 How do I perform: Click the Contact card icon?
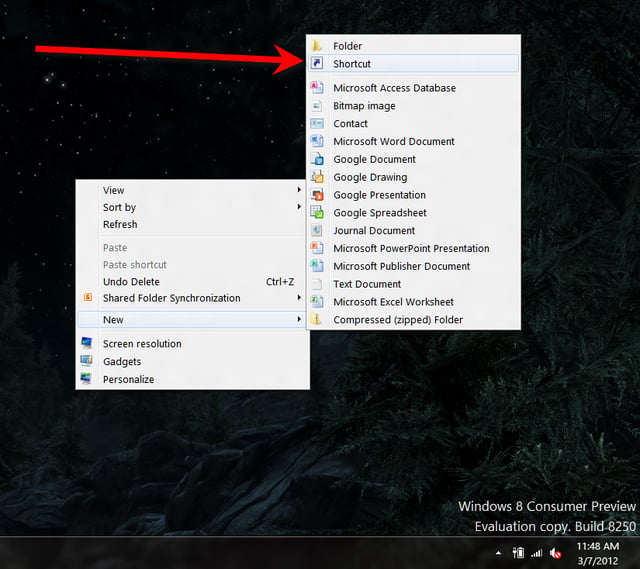click(317, 123)
